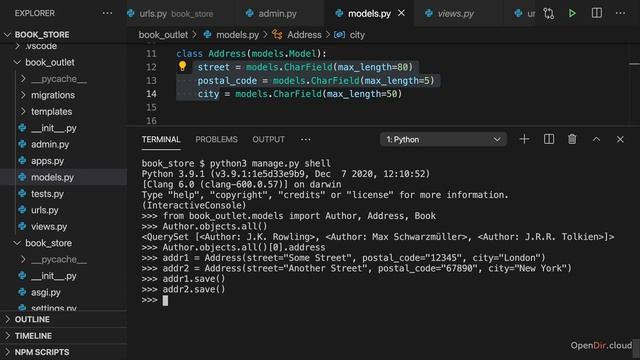Select the TERMINAL panel tab
This screenshot has height=360, width=640.
tap(161, 140)
